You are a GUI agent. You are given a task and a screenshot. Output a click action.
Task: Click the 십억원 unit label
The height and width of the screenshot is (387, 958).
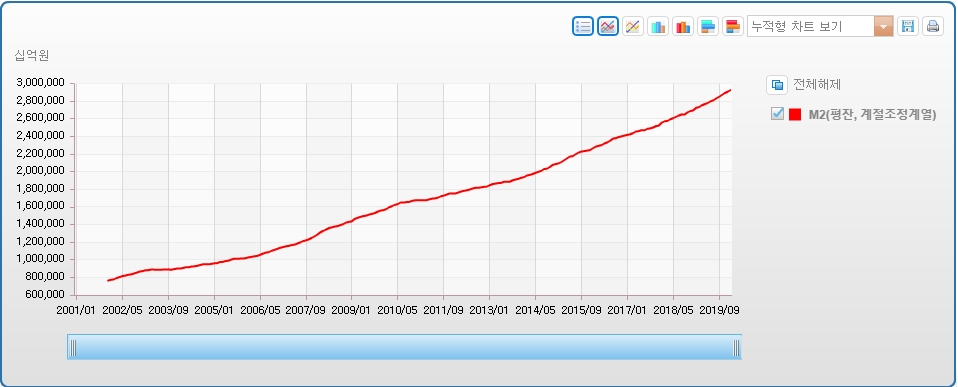tap(31, 55)
